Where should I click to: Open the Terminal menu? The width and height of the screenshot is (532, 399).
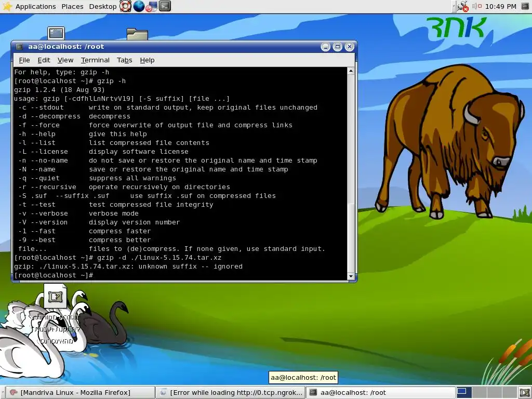click(95, 60)
